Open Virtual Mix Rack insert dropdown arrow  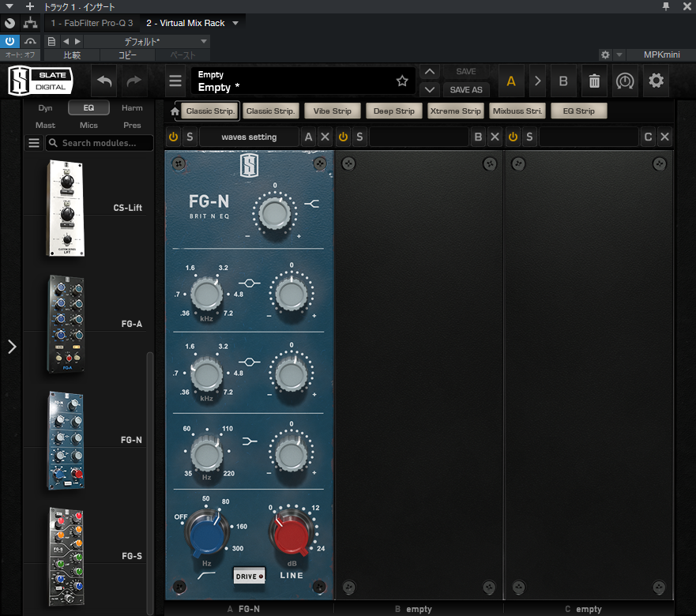tap(235, 23)
